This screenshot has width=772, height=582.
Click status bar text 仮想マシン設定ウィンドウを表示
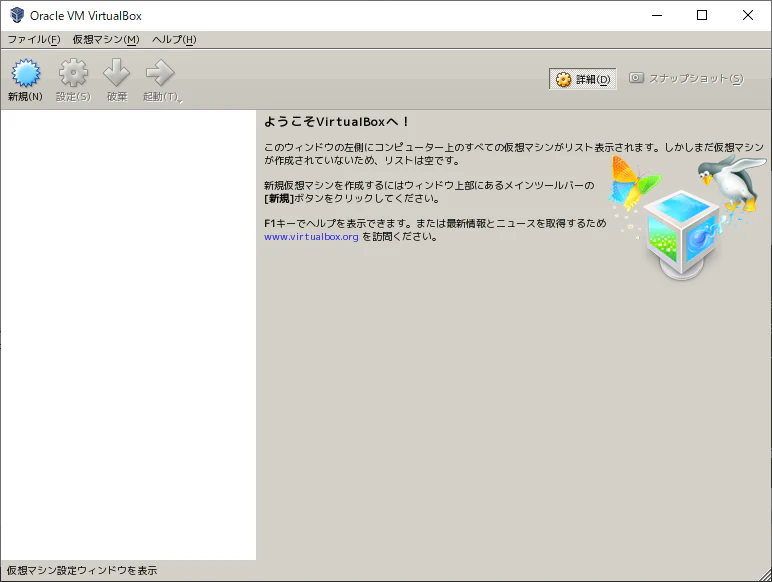[82, 571]
